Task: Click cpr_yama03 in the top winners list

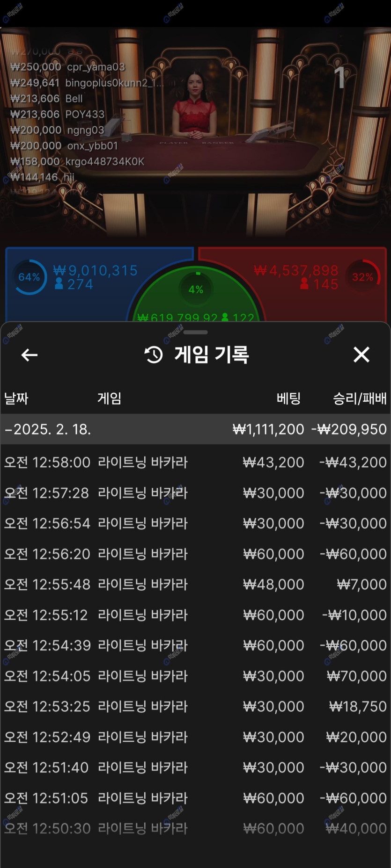Action: [x=96, y=67]
